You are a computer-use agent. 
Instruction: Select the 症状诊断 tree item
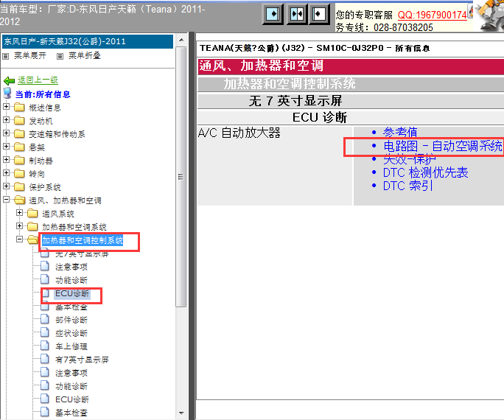pos(71,333)
